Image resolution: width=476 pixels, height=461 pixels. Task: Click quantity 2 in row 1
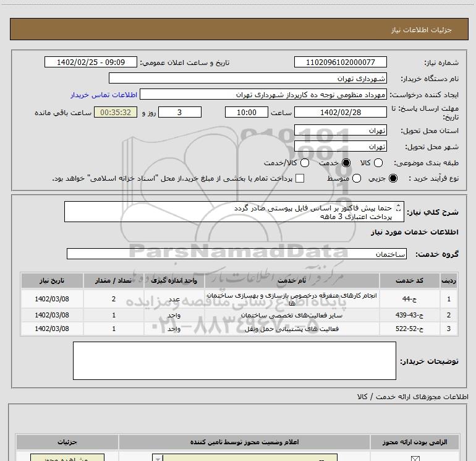(114, 299)
